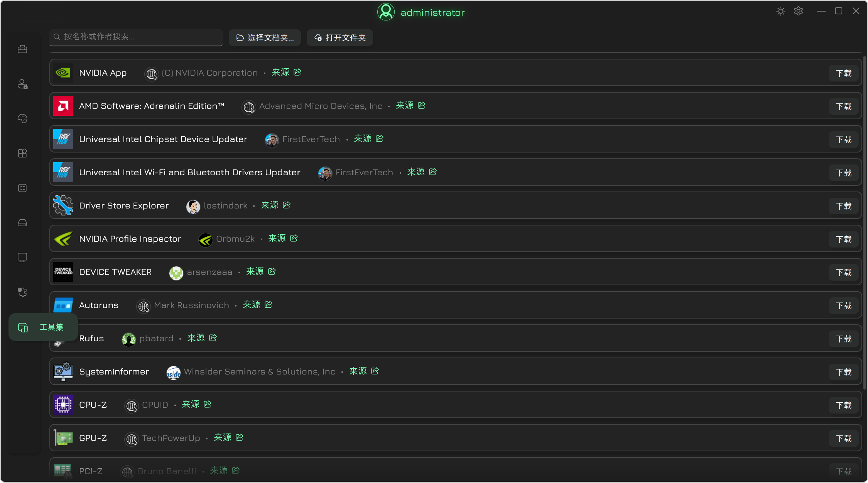The width and height of the screenshot is (868, 483).
Task: Click the tool list vertical scrollbar
Action: pos(865,222)
